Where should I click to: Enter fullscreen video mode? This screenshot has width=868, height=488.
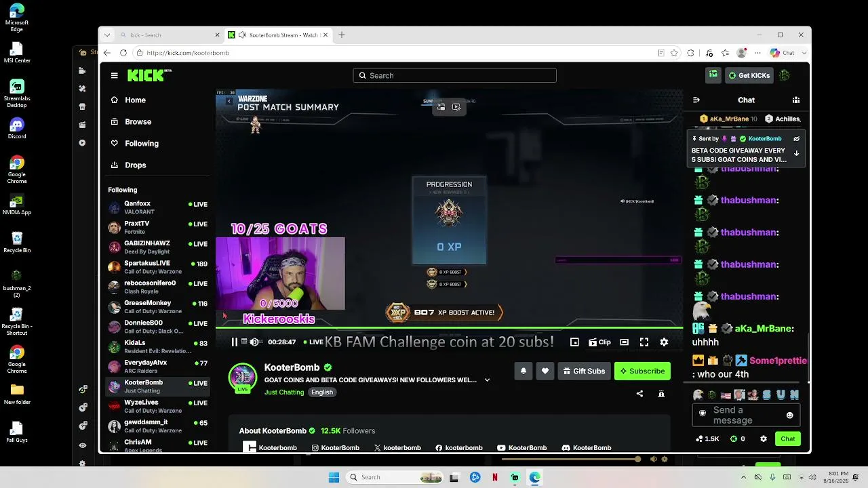tap(644, 342)
